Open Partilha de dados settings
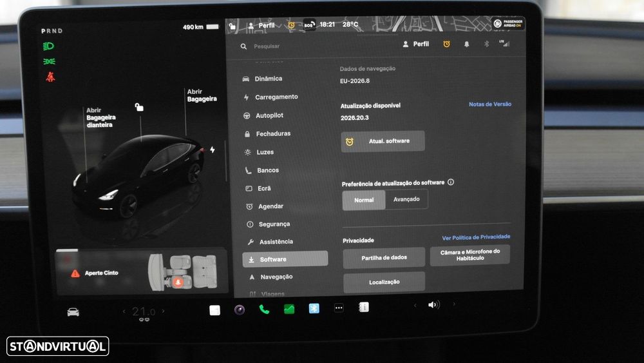Viewport: 644px width, 363px height. tap(384, 257)
